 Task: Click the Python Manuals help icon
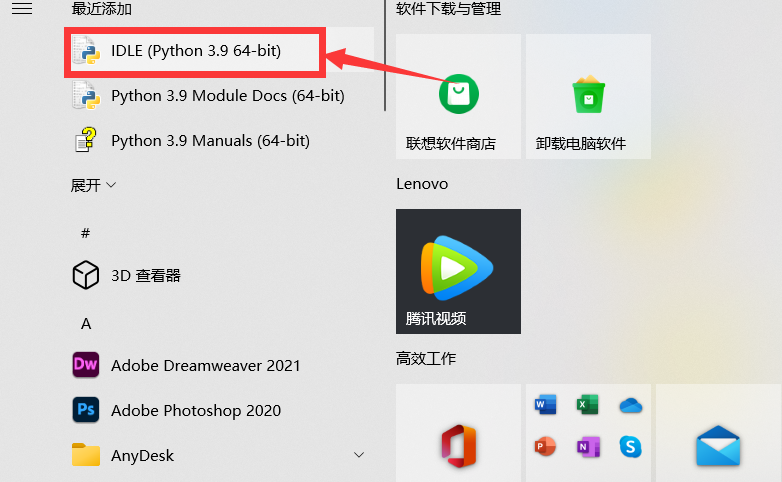point(86,140)
